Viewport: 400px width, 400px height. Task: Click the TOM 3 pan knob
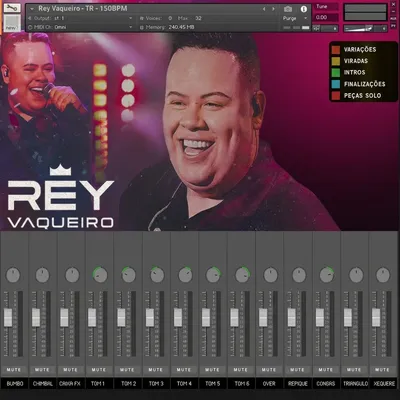pos(157,275)
